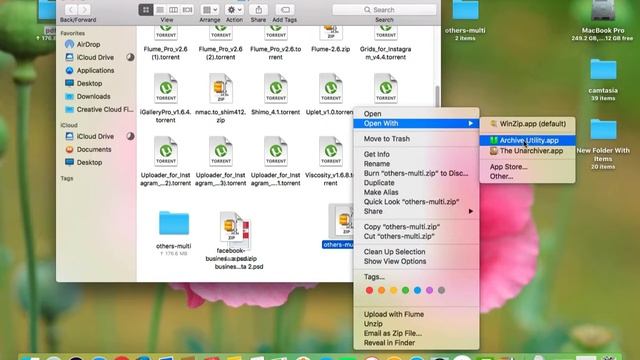Choose Duplicate in context menu

click(x=416, y=183)
